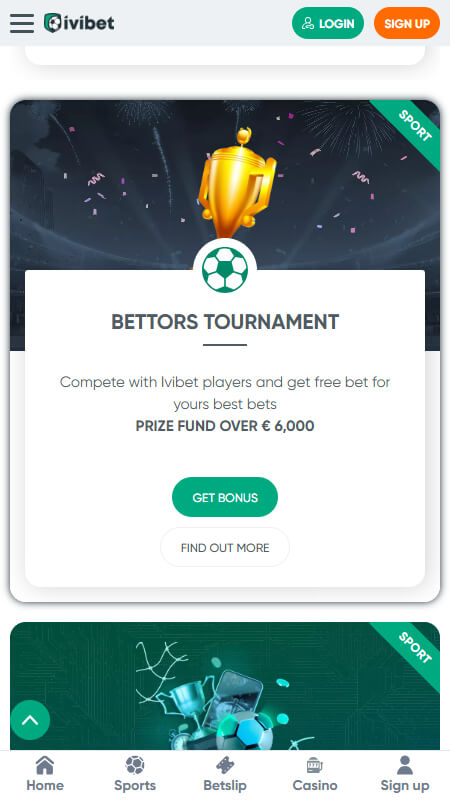Viewport: 450px width, 800px height.
Task: Click the soccer ball icon above Bettors Tournament
Action: click(225, 269)
